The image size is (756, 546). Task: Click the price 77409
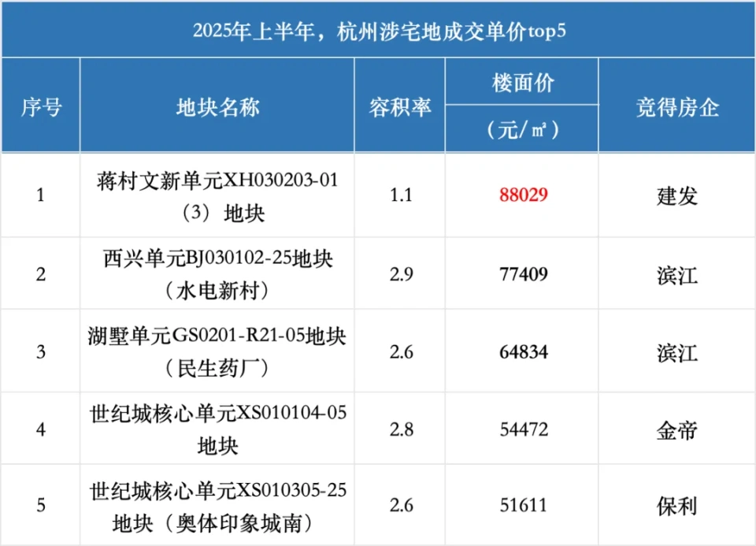pos(524,274)
